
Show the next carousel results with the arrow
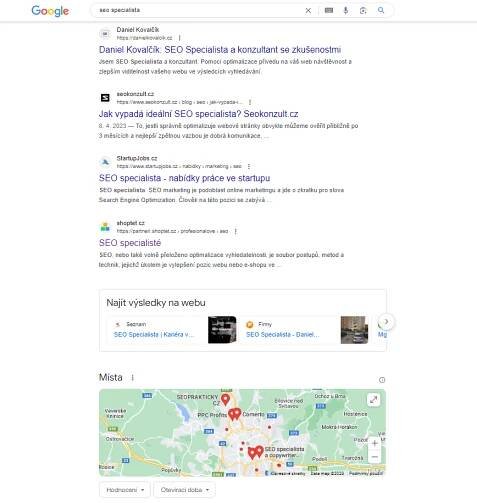386,322
